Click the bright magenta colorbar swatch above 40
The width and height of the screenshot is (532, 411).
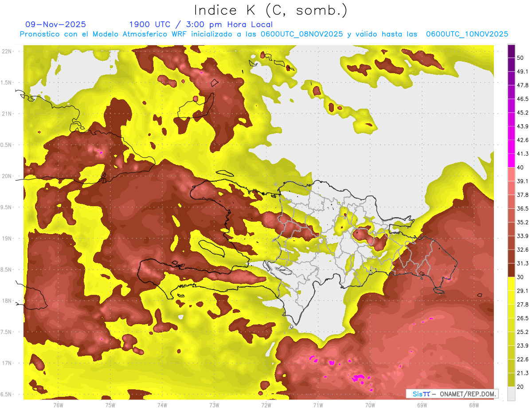tap(511, 160)
